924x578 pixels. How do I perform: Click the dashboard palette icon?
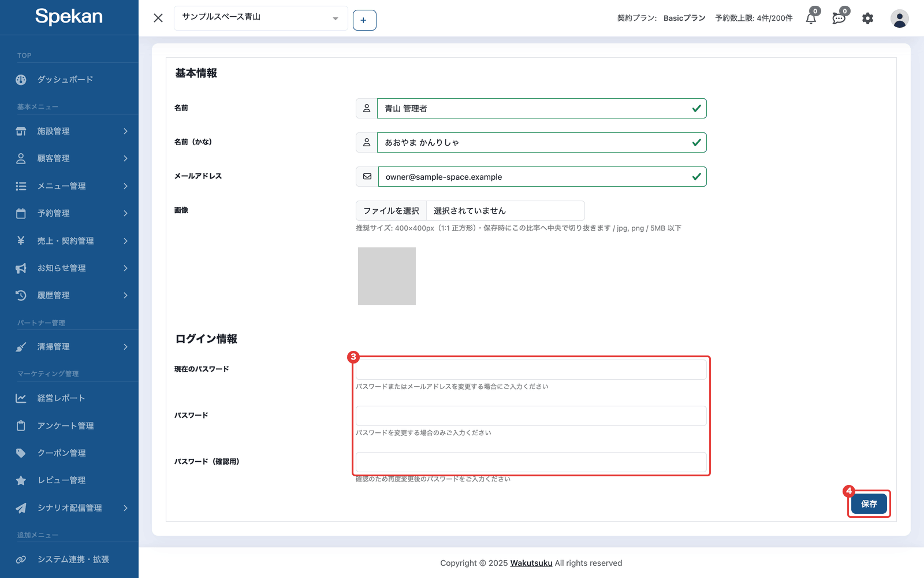(x=21, y=80)
